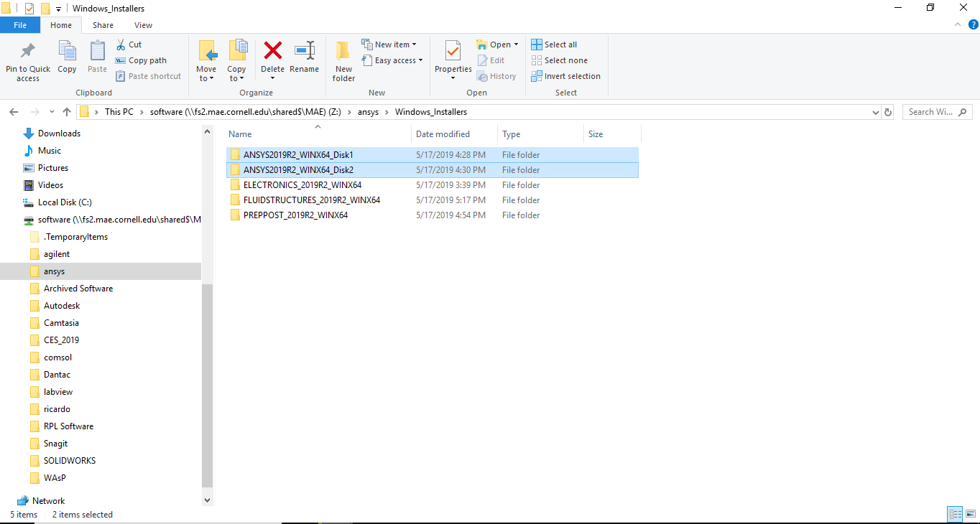Open the Camtasia folder in sidebar
The image size is (980, 524).
pos(61,323)
